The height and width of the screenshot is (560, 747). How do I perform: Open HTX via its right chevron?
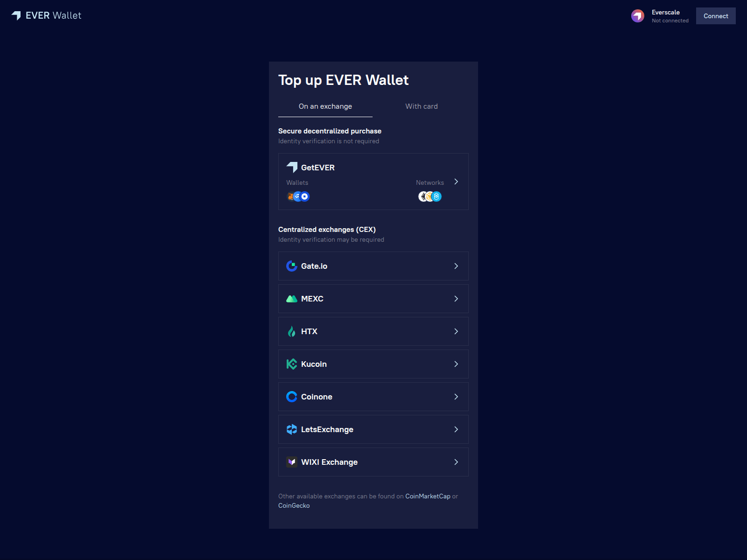point(456,331)
